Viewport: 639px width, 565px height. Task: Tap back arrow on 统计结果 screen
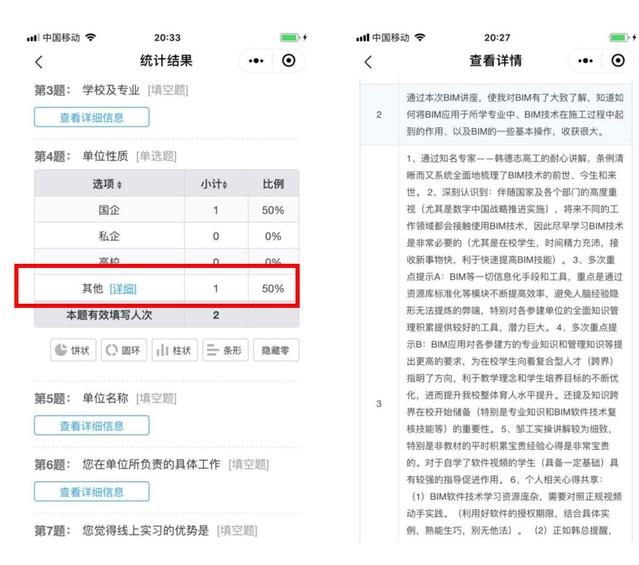(40, 62)
